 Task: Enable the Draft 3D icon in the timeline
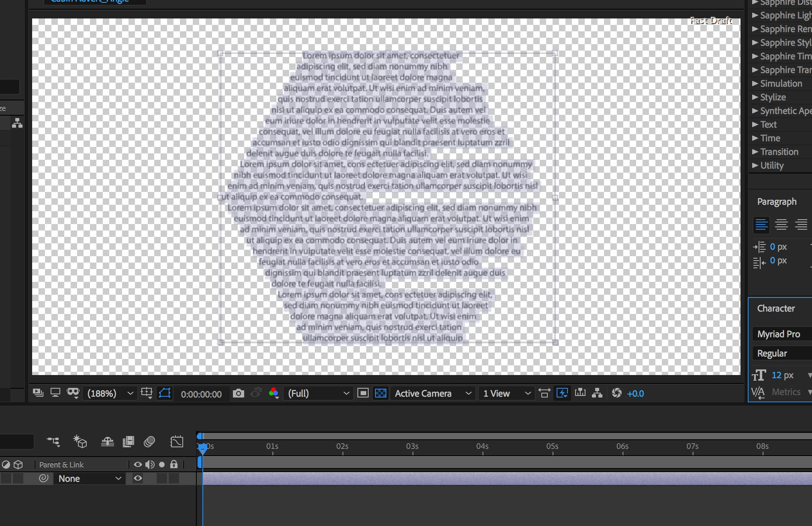[x=80, y=442]
